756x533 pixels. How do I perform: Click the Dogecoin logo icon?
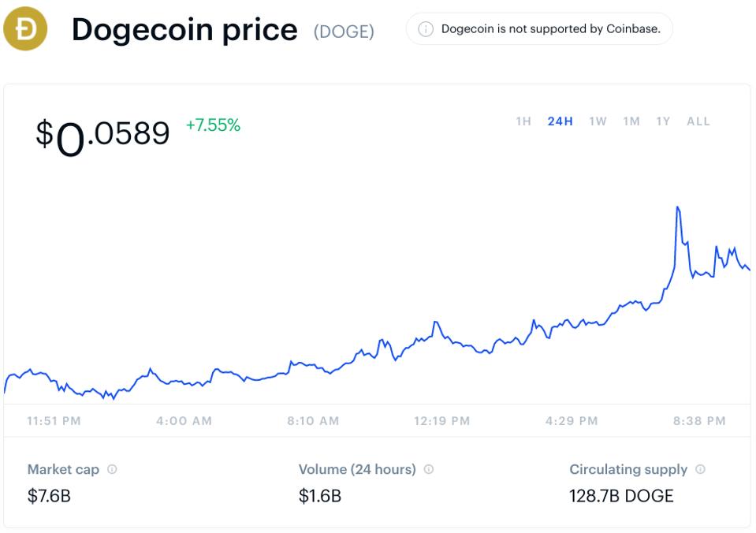tap(24, 30)
